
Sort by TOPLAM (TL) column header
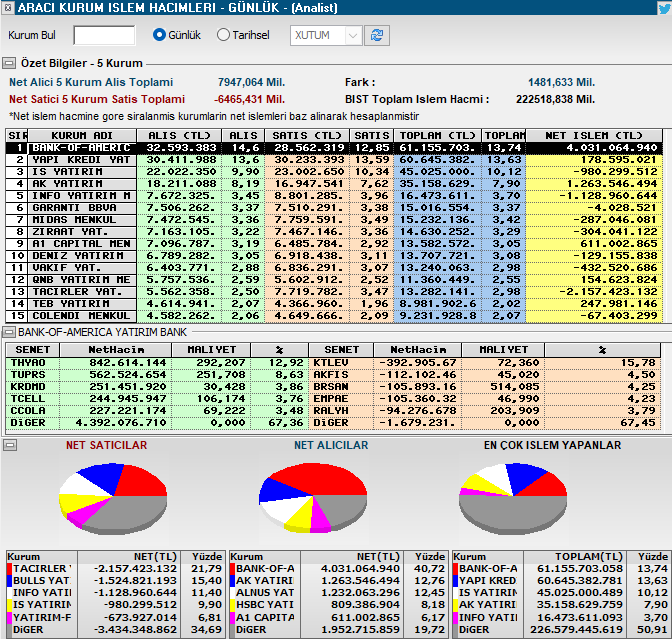(x=438, y=135)
